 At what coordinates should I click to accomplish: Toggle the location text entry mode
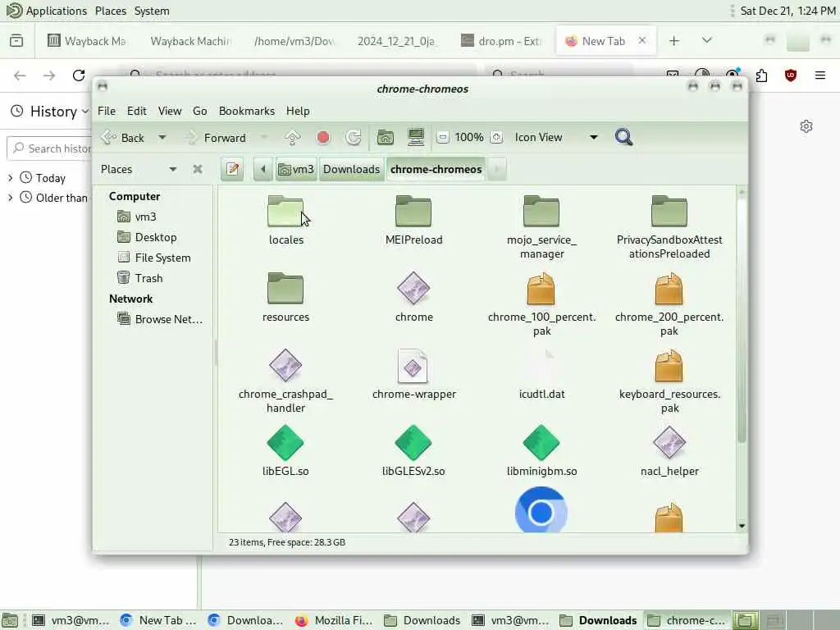click(232, 169)
